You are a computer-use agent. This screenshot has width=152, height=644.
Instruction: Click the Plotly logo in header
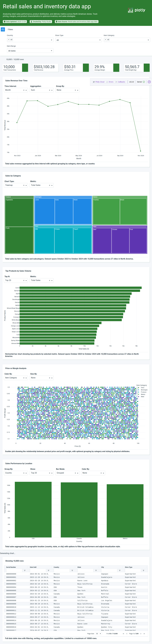tap(136, 10)
